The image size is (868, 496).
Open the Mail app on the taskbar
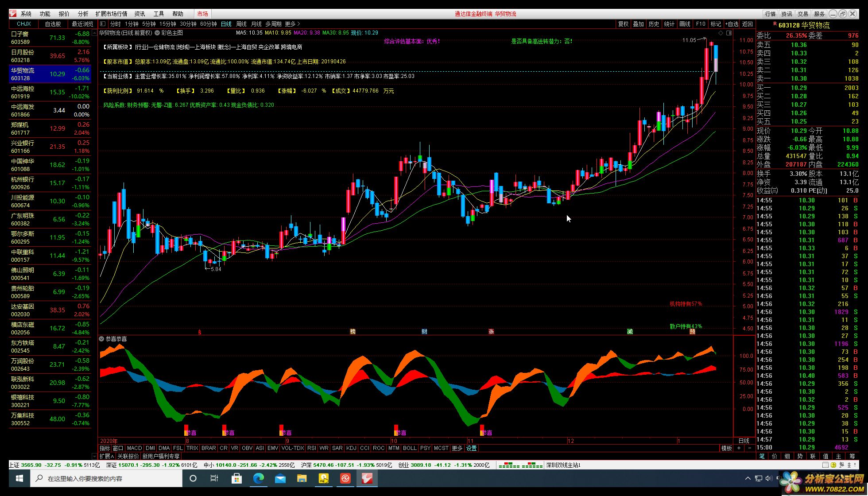280,478
